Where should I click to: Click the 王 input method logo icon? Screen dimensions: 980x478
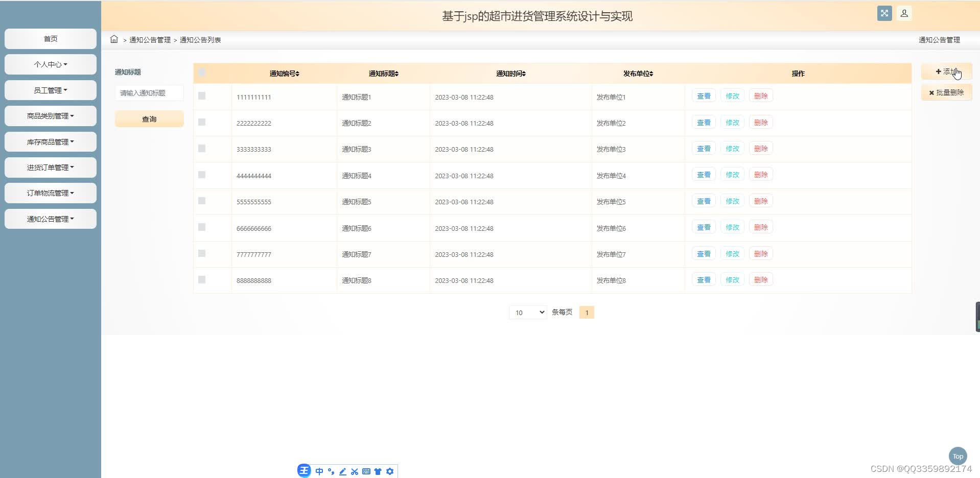click(304, 471)
